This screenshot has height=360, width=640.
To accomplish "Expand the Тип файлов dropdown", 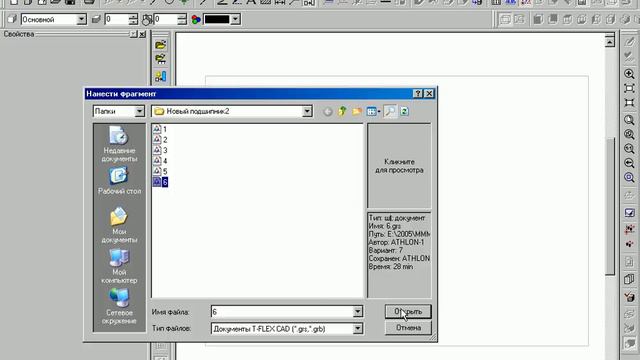I will tap(358, 329).
